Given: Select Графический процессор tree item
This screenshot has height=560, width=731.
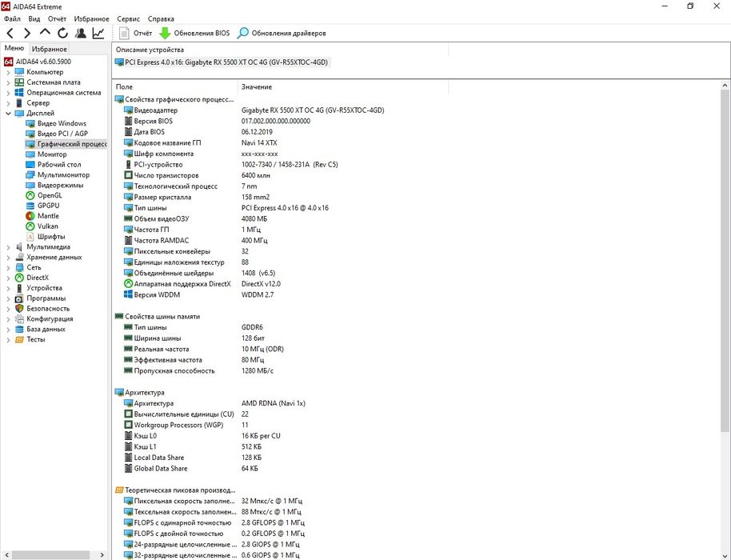Looking at the screenshot, I should click(66, 144).
